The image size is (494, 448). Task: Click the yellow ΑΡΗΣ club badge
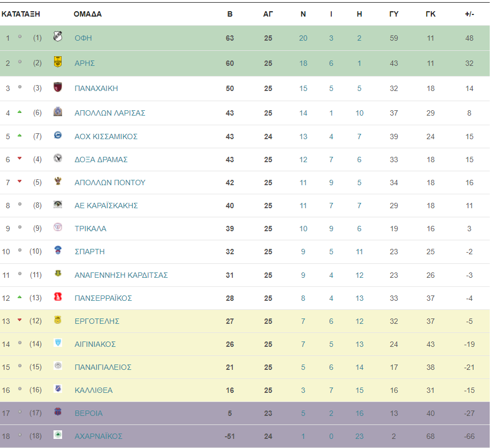(x=58, y=62)
